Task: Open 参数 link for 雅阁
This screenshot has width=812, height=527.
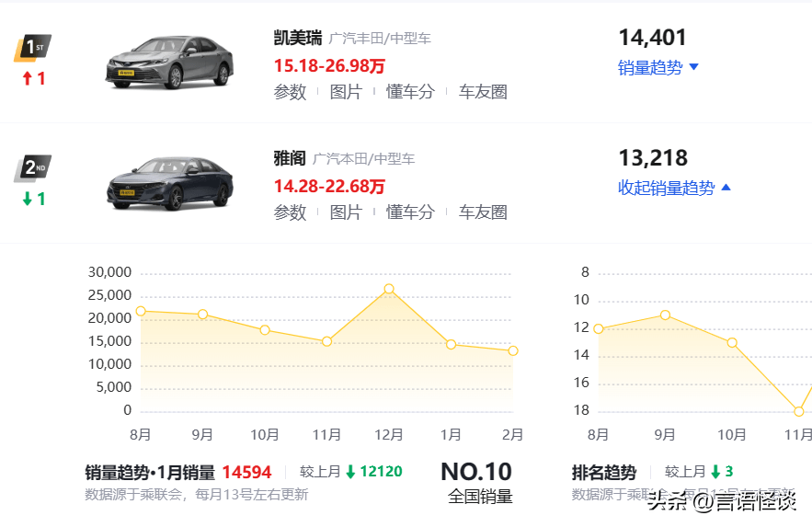Action: pyautogui.click(x=290, y=212)
